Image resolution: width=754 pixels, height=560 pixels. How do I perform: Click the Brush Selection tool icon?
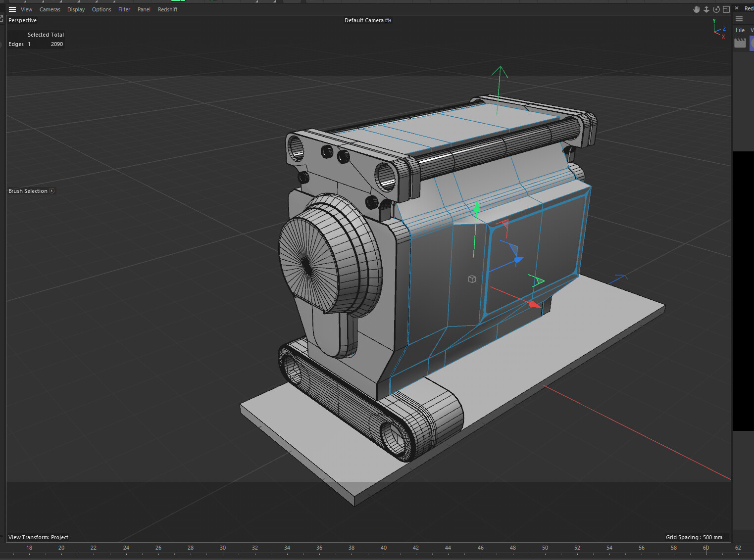(x=52, y=191)
